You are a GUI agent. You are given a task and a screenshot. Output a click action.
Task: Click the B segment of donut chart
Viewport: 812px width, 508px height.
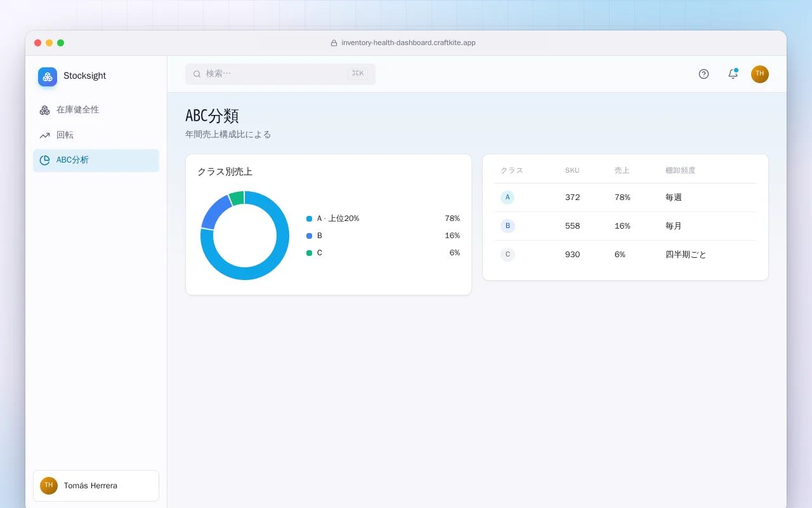(215, 212)
